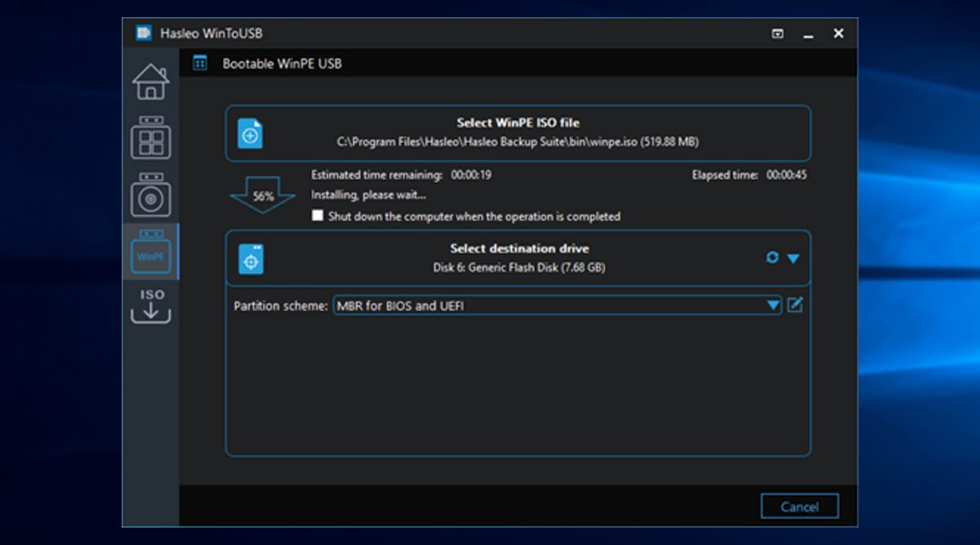This screenshot has height=545, width=980.
Task: Click the destination drive target icon
Action: [251, 258]
